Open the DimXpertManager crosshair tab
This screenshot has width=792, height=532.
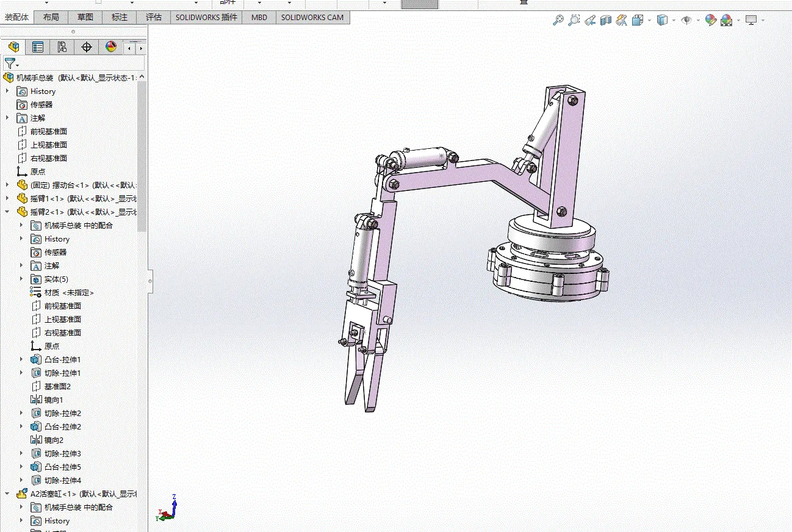click(87, 47)
